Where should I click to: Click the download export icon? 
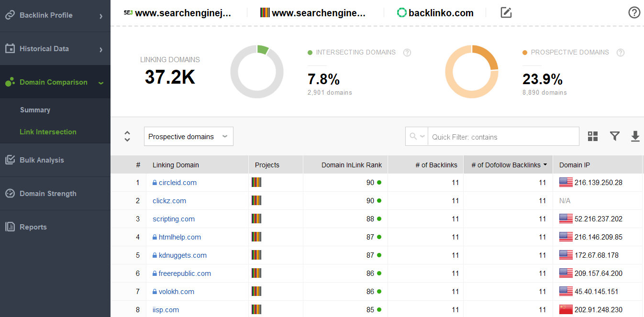coord(635,137)
